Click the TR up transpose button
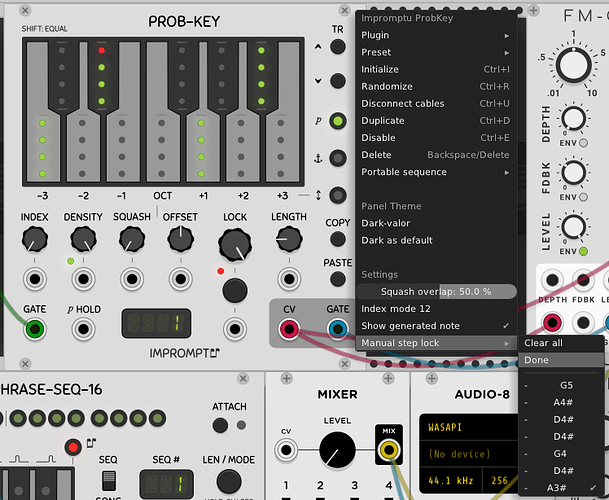 pyautogui.click(x=338, y=47)
